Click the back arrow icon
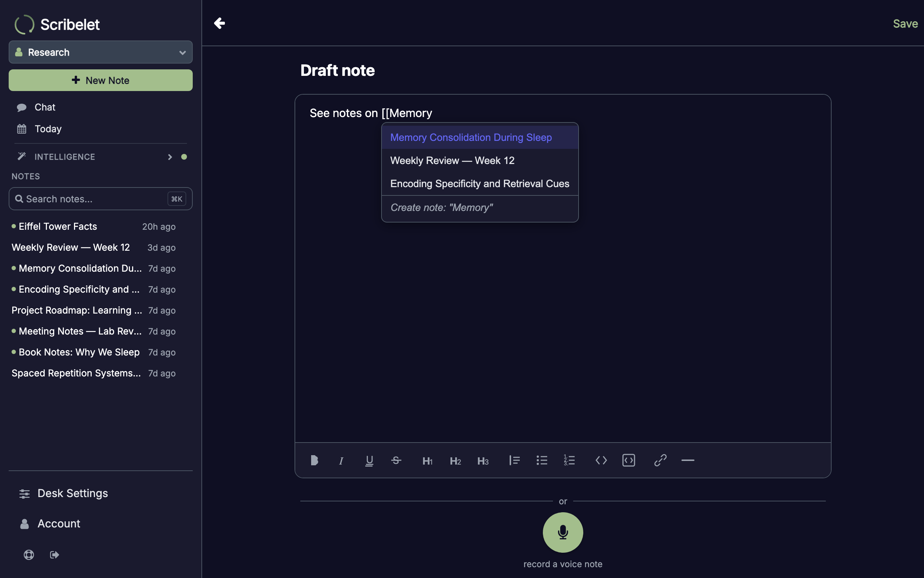Image resolution: width=924 pixels, height=578 pixels. point(219,23)
